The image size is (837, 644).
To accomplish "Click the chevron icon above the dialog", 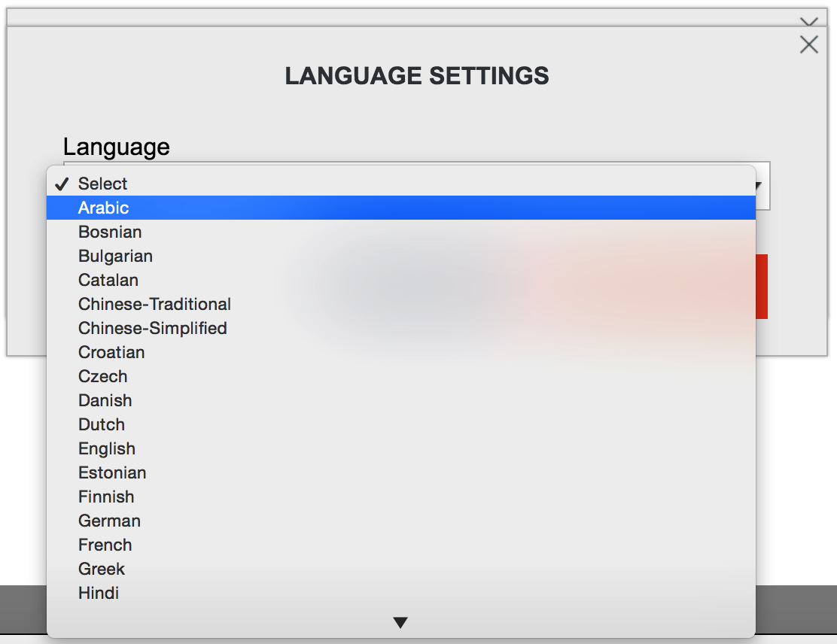I will tap(808, 21).
